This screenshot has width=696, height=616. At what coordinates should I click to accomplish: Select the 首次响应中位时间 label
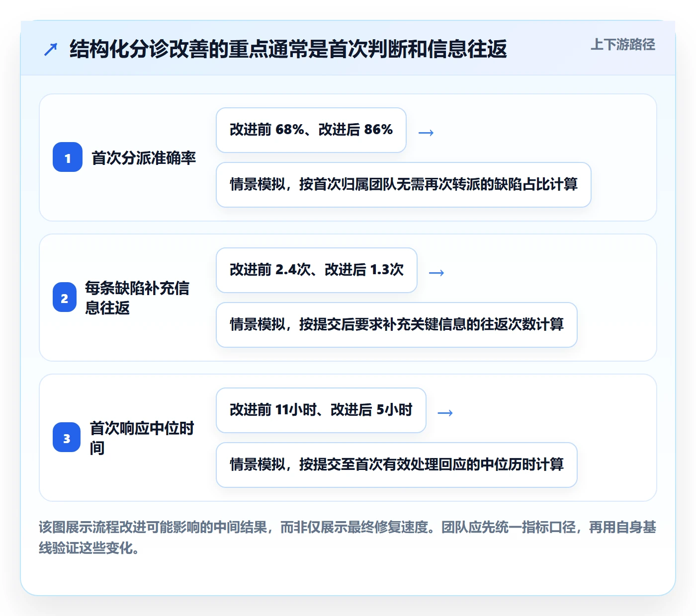tap(142, 438)
